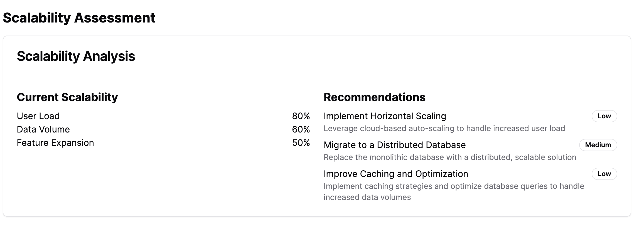Select the 50% Feature Expansion value
644x240 pixels.
(x=301, y=143)
